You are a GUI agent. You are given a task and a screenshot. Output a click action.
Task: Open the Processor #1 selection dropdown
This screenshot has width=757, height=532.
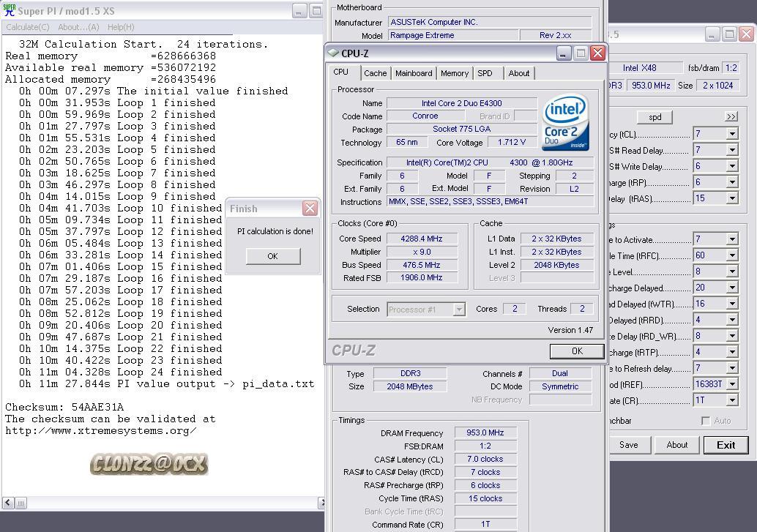pos(459,310)
